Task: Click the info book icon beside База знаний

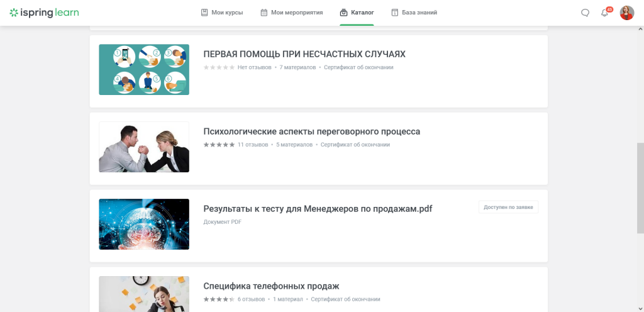Action: [395, 13]
